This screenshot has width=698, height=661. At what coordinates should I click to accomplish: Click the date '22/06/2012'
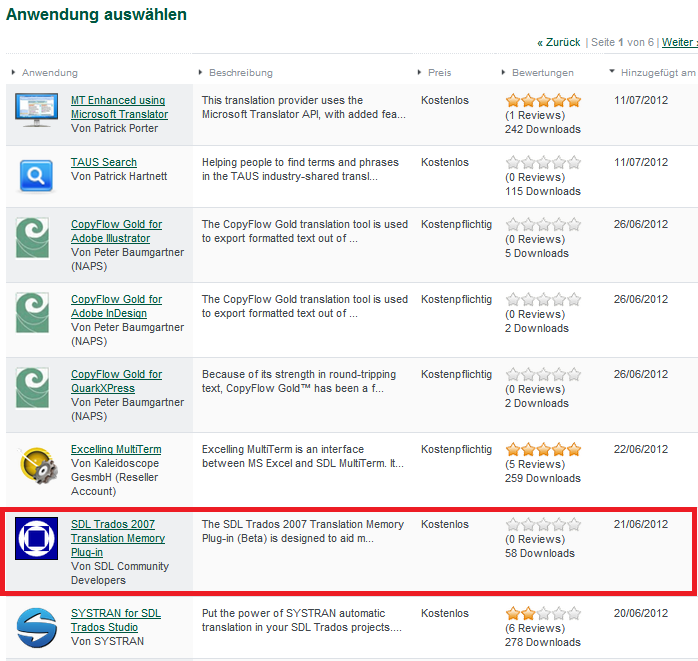pyautogui.click(x=641, y=449)
